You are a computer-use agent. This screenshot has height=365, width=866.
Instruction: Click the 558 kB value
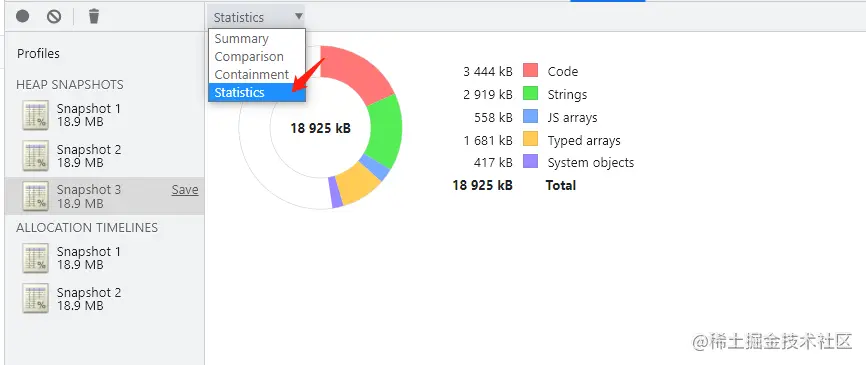click(x=493, y=118)
